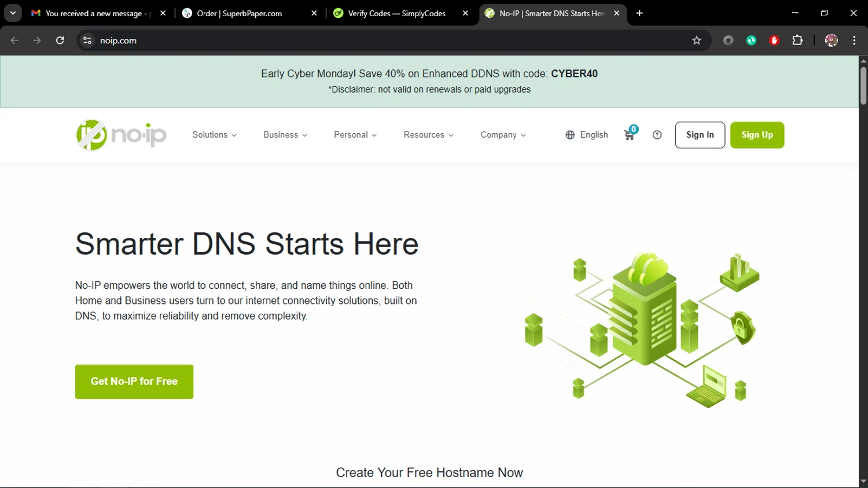Open the shopping cart icon
Viewport: 868px width, 488px height.
(630, 134)
